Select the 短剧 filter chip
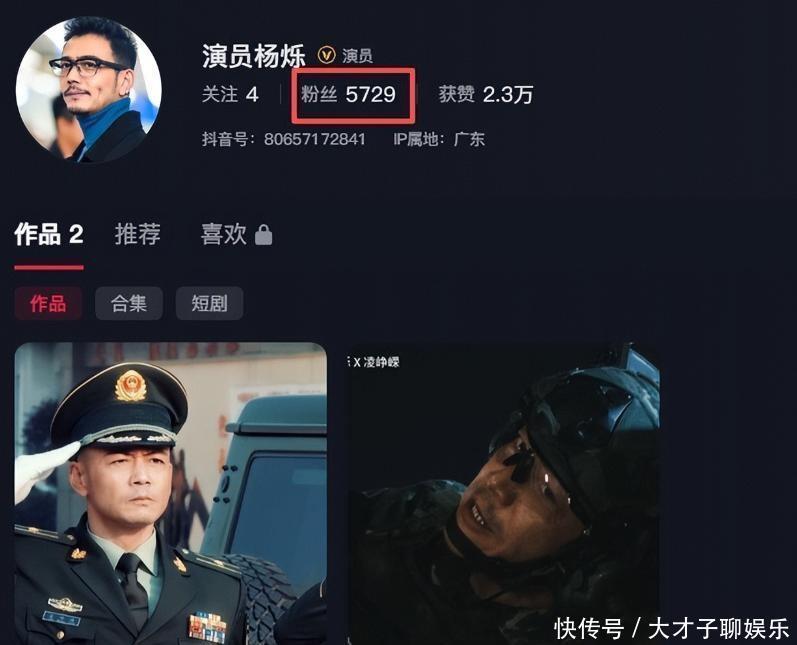Viewport: 797px width, 645px height. [x=209, y=303]
